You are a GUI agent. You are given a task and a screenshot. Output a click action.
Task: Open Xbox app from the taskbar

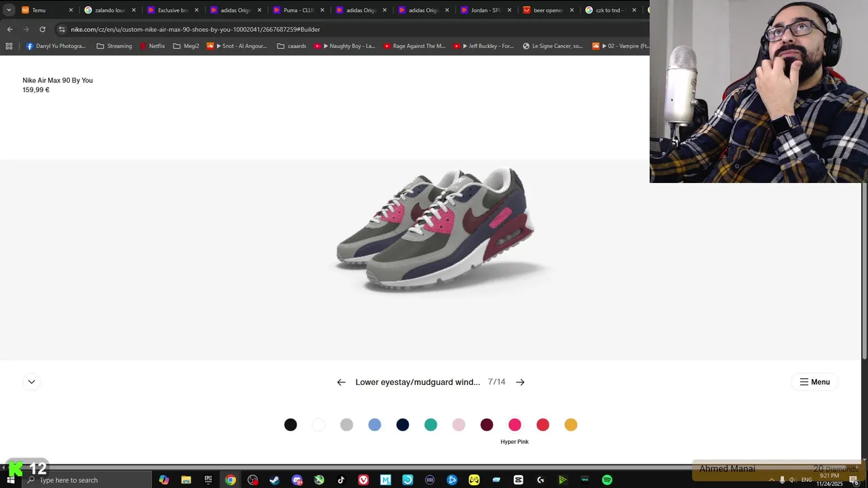click(319, 480)
